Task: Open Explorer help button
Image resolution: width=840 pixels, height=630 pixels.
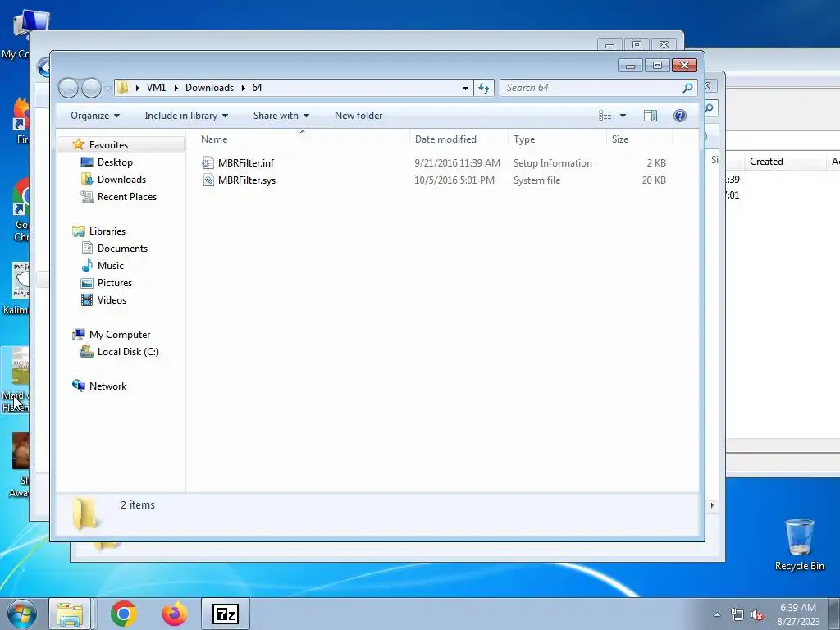Action: point(680,116)
